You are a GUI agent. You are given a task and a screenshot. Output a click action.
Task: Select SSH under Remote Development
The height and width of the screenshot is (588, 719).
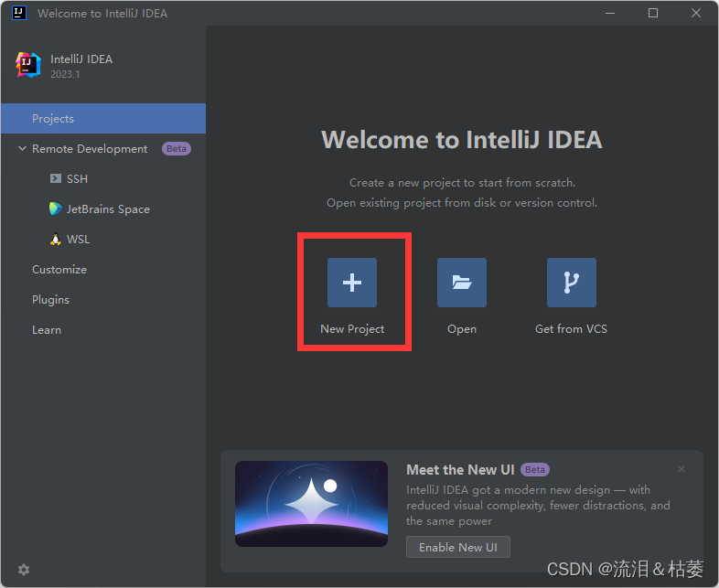tap(77, 178)
